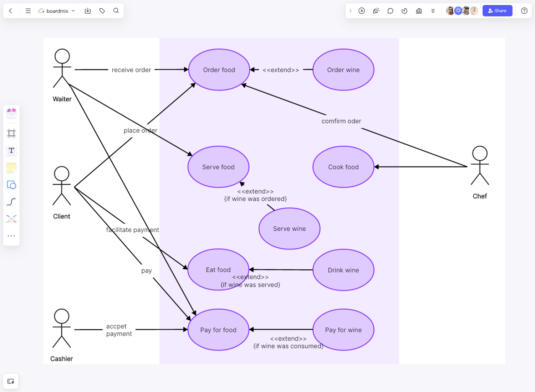
Task: Toggle the reactions celebration tool
Action: click(376, 11)
